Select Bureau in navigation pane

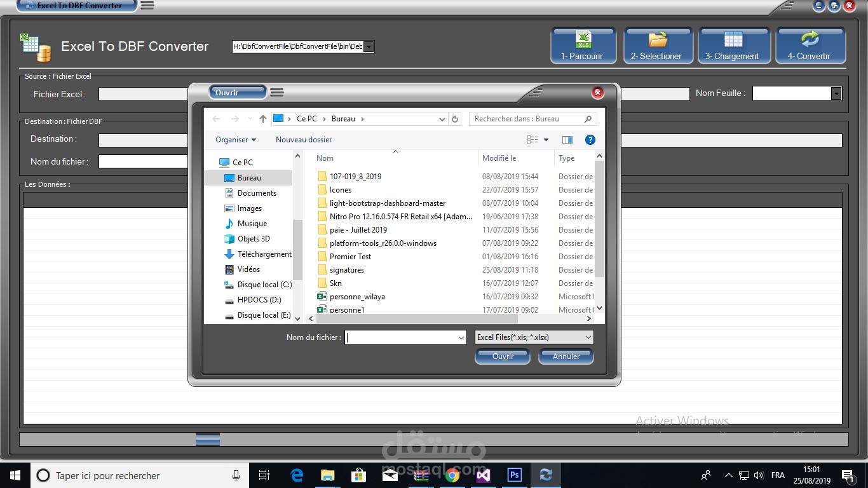pyautogui.click(x=248, y=178)
